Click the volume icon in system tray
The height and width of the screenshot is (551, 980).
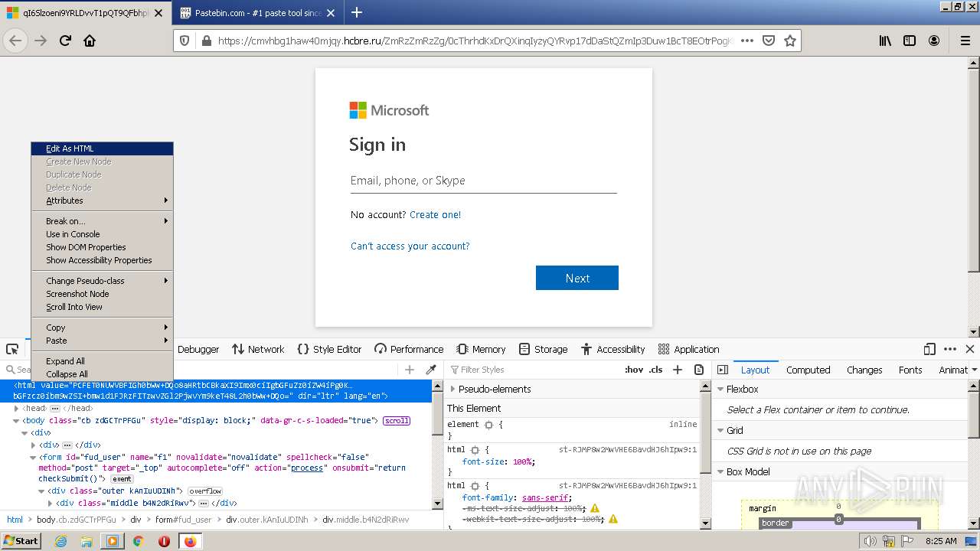click(870, 541)
